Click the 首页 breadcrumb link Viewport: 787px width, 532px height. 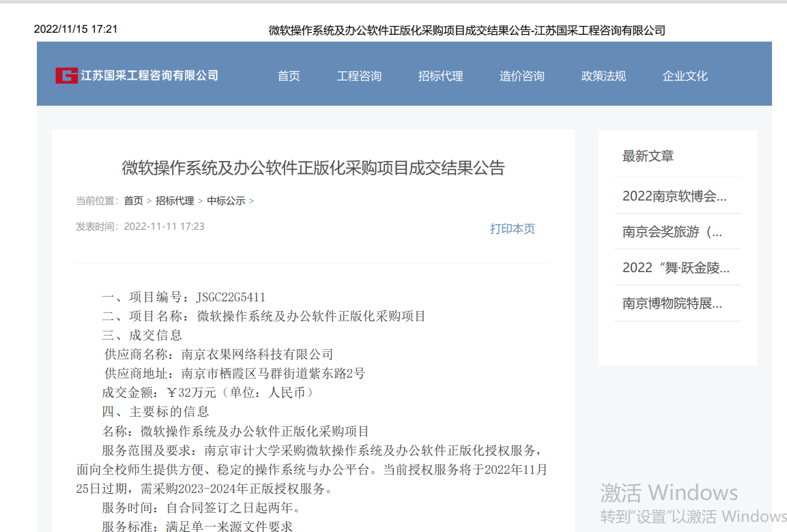[134, 201]
